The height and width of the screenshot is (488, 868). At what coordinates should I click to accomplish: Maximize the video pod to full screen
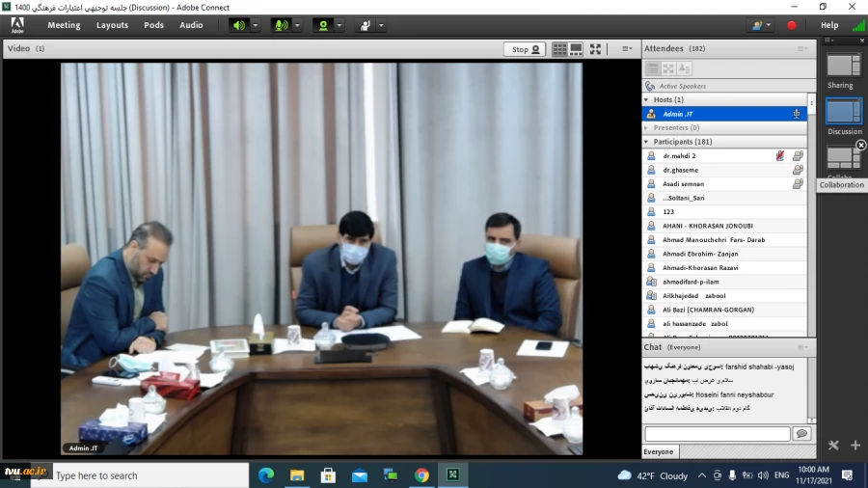(x=596, y=49)
